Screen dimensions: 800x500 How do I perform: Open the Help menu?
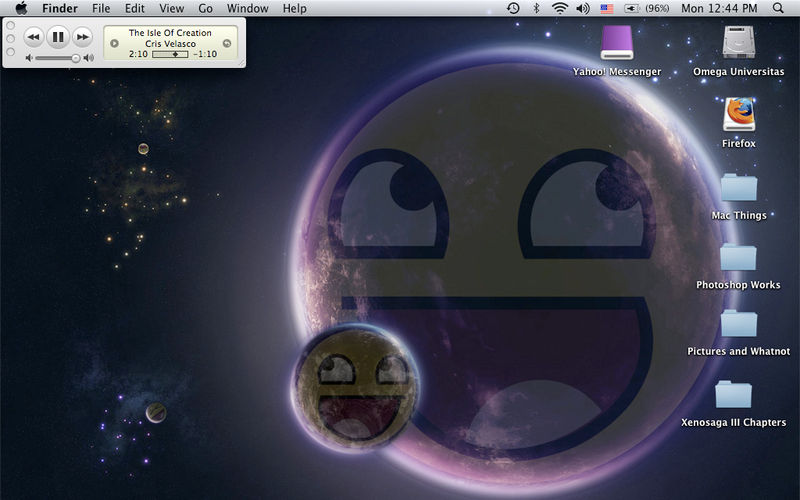click(x=295, y=8)
